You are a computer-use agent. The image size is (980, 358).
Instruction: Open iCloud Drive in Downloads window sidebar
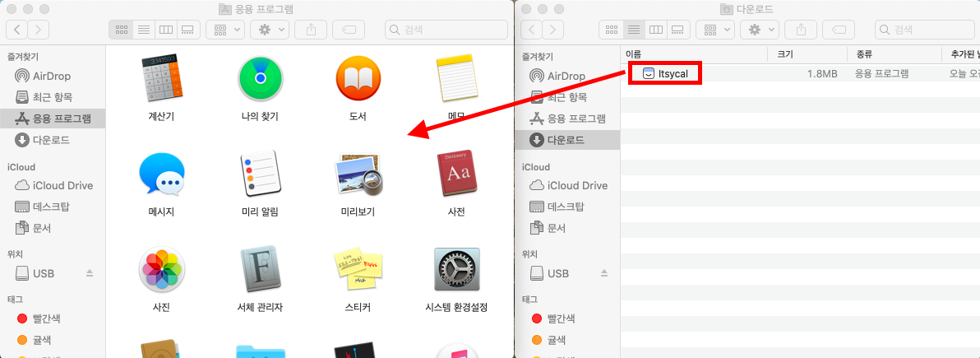click(x=567, y=186)
